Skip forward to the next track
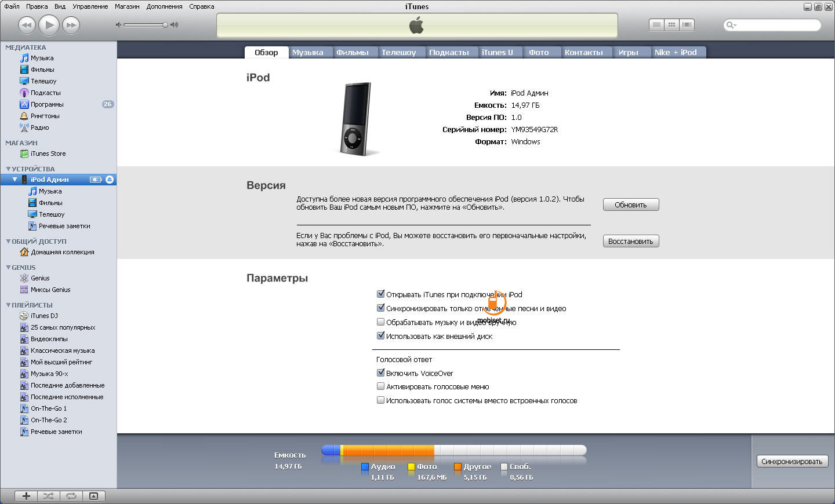This screenshot has width=835, height=504. tap(71, 25)
